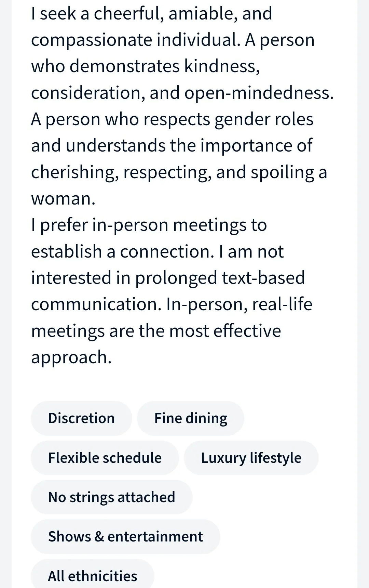Tap the No strings attached chip
The image size is (369, 588).
[112, 497]
